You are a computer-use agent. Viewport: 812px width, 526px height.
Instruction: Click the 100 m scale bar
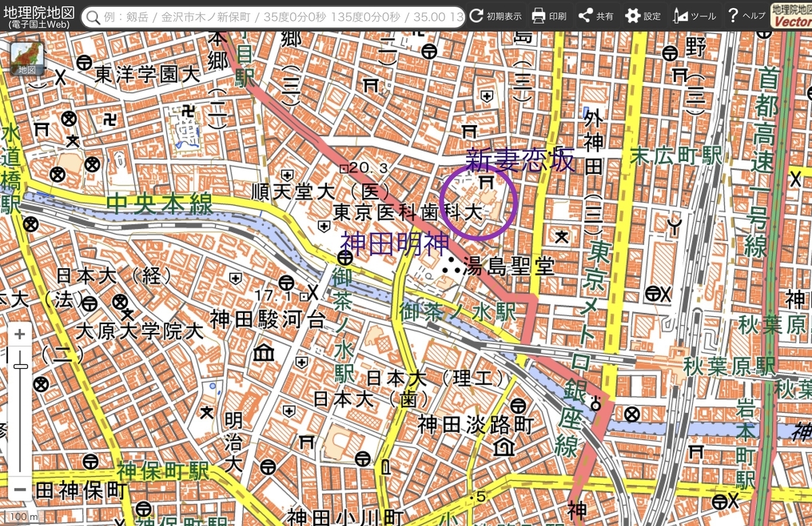pyautogui.click(x=22, y=517)
